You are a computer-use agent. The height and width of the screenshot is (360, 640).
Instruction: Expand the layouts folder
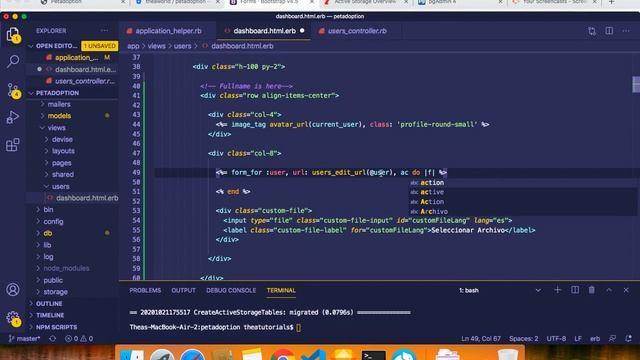(x=63, y=151)
